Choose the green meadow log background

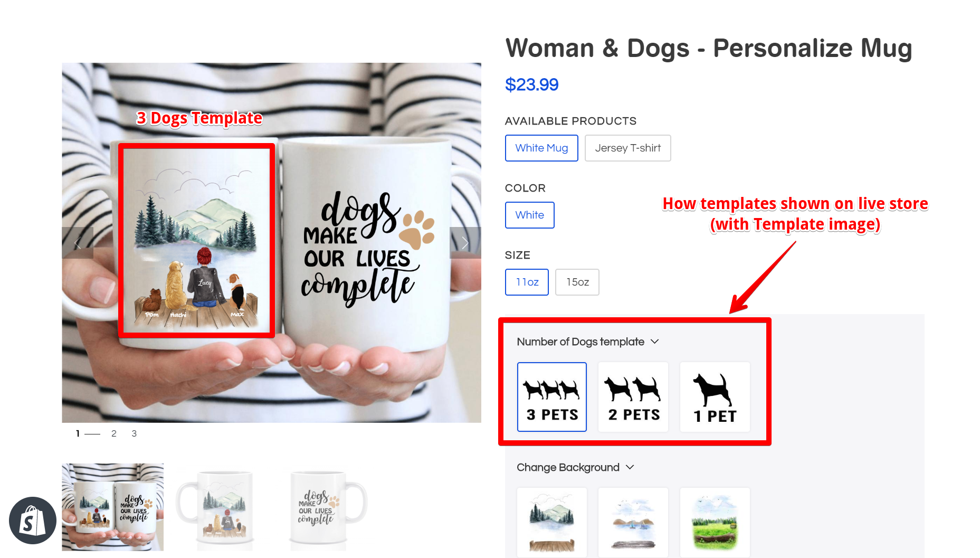715,522
